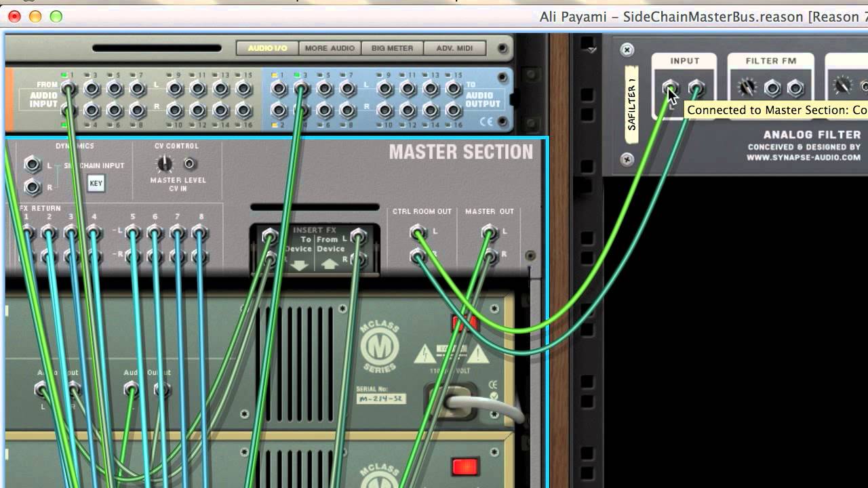Click SAFilter Input right jack

(696, 87)
